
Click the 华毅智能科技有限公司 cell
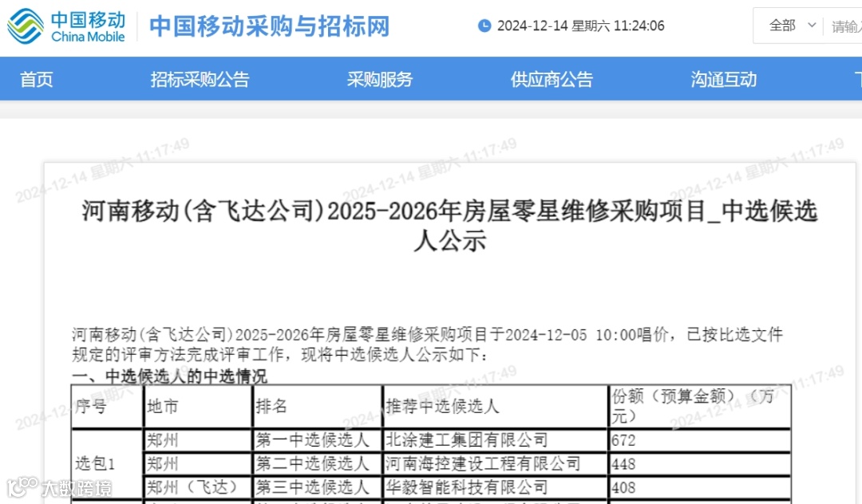pos(496,487)
